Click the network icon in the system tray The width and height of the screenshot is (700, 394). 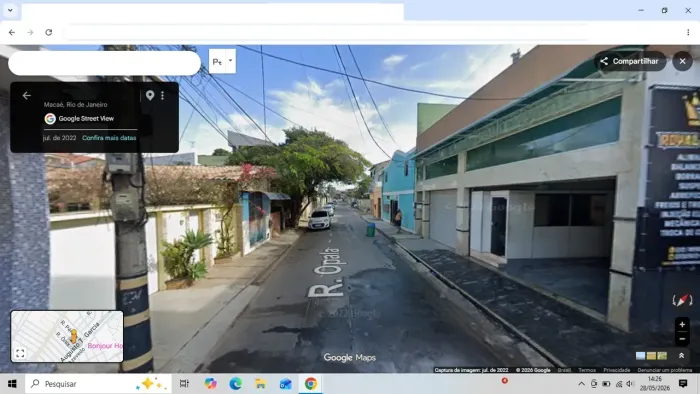[619, 384]
